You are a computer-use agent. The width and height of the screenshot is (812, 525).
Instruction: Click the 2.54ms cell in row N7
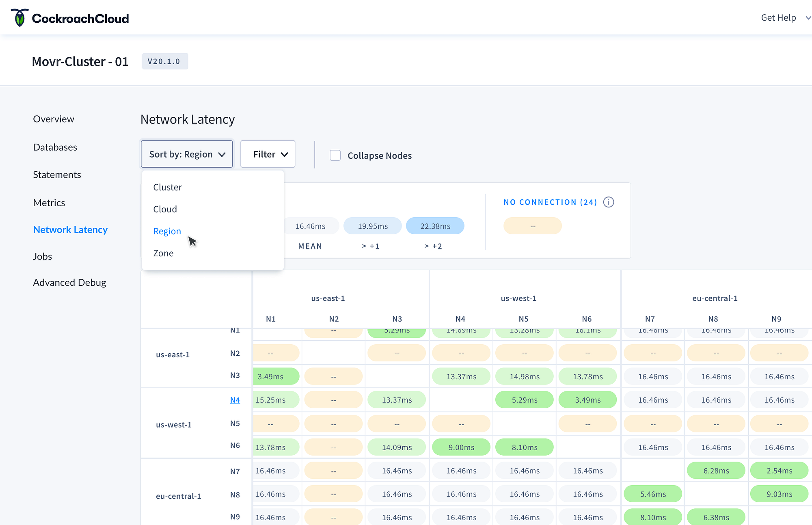tap(780, 471)
